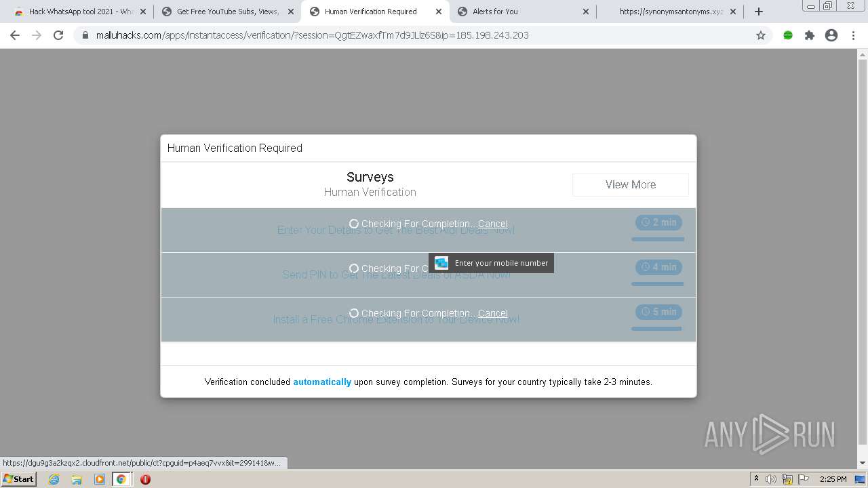Open the volume speaker tray icon
The height and width of the screenshot is (488, 868).
pyautogui.click(x=771, y=479)
